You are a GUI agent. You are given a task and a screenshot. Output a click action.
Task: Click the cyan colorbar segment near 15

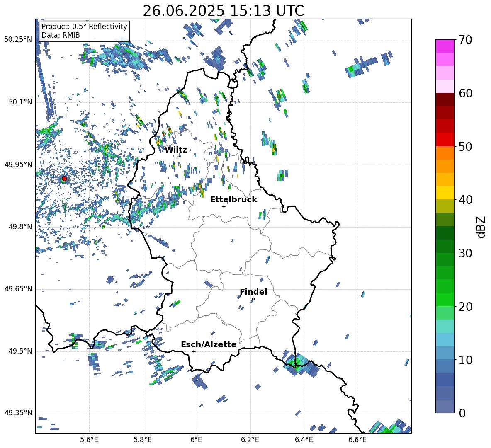[x=445, y=326]
